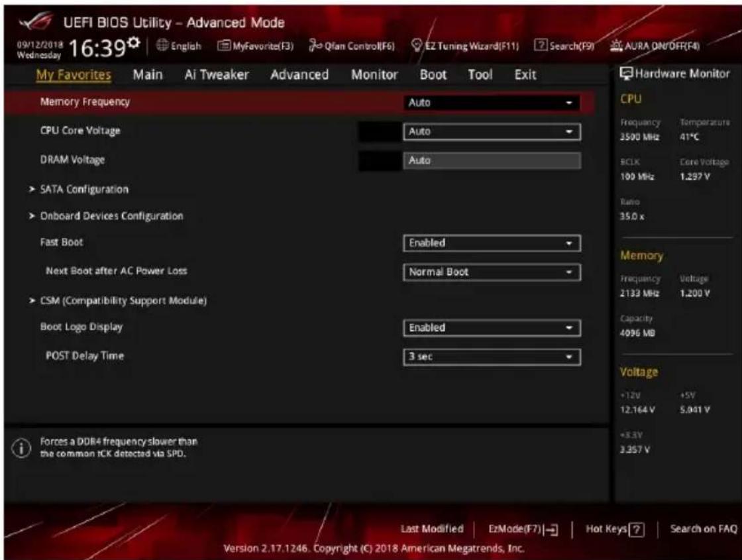Viewport: 742px width, 560px height.
Task: Click the DRAM Voltage black value box
Action: 380,161
